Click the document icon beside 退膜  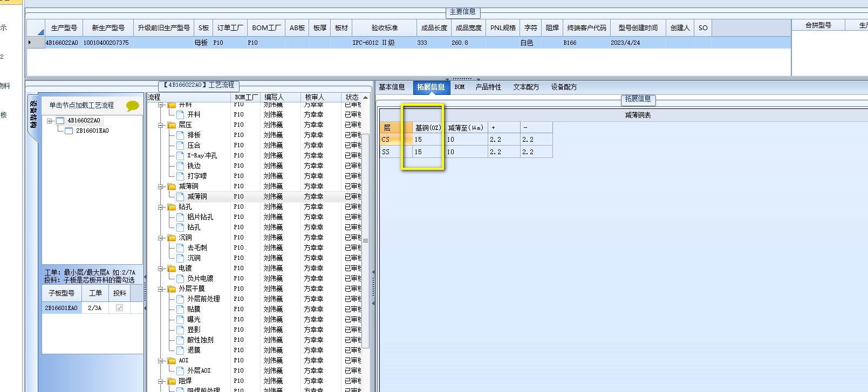click(181, 350)
